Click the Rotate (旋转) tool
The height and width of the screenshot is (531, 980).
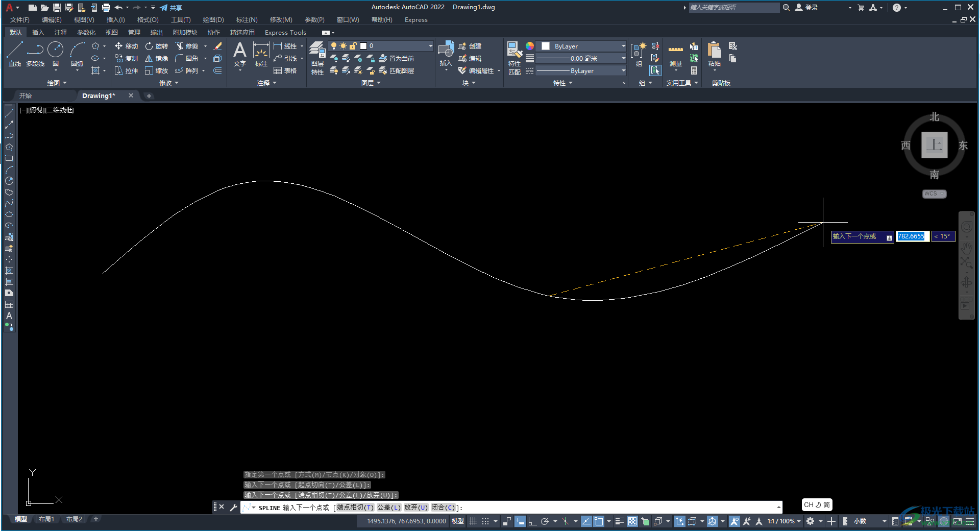click(156, 46)
